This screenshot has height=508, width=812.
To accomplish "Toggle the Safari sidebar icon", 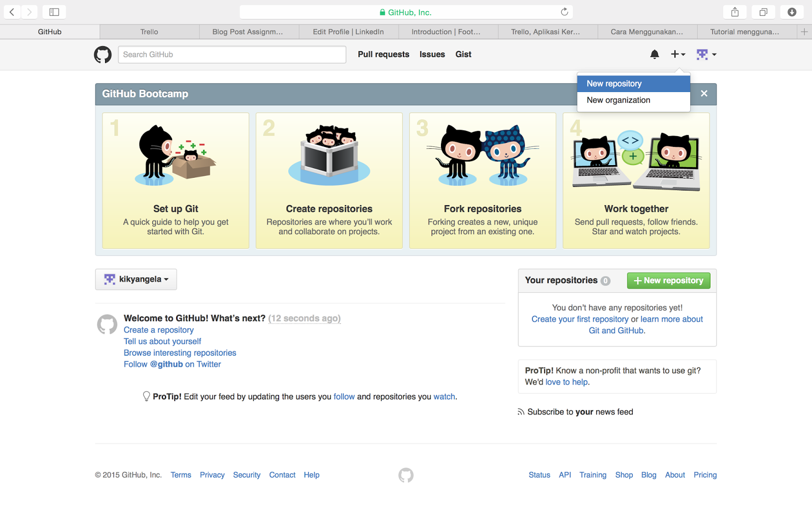I will pos(54,12).
